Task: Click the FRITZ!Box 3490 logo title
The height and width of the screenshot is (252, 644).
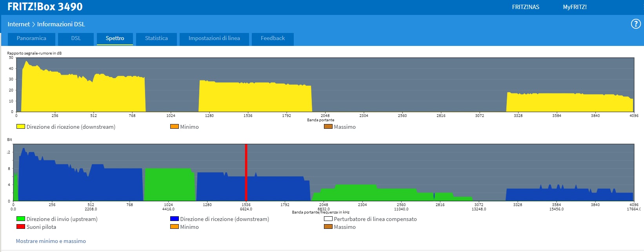Action: coord(45,7)
